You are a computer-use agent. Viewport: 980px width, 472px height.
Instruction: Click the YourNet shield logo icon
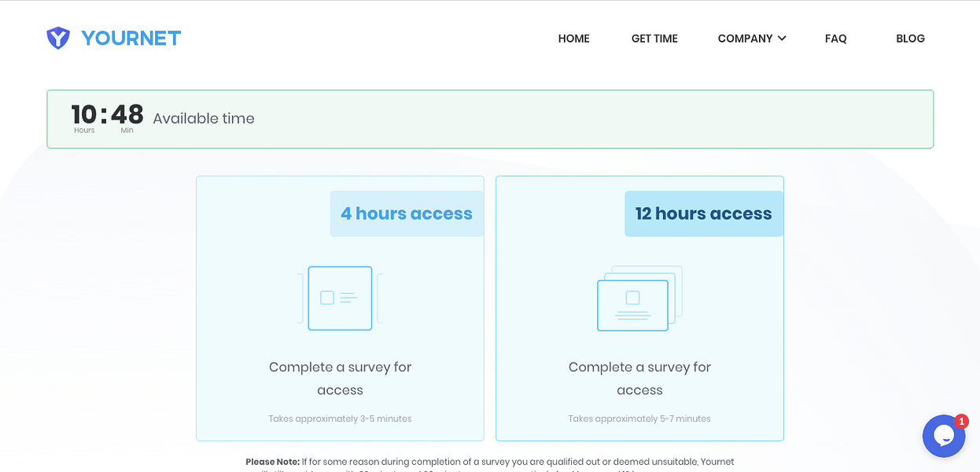click(58, 37)
